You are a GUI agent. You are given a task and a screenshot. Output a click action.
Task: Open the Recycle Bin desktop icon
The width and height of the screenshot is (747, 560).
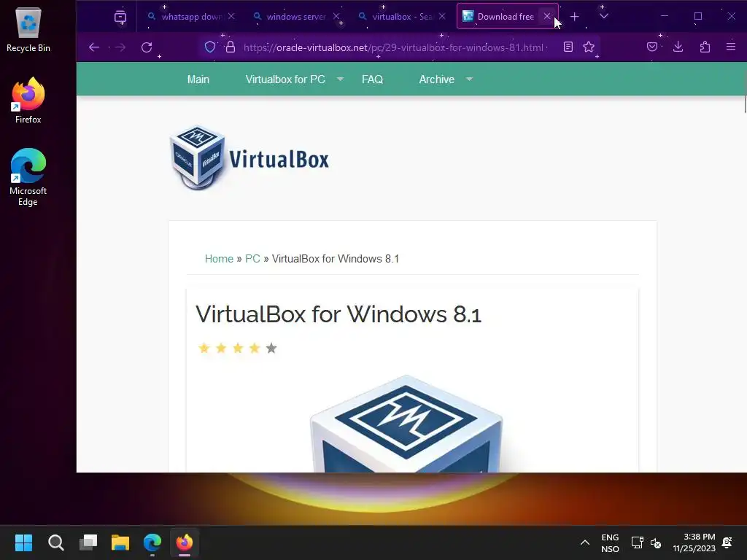pos(28,29)
